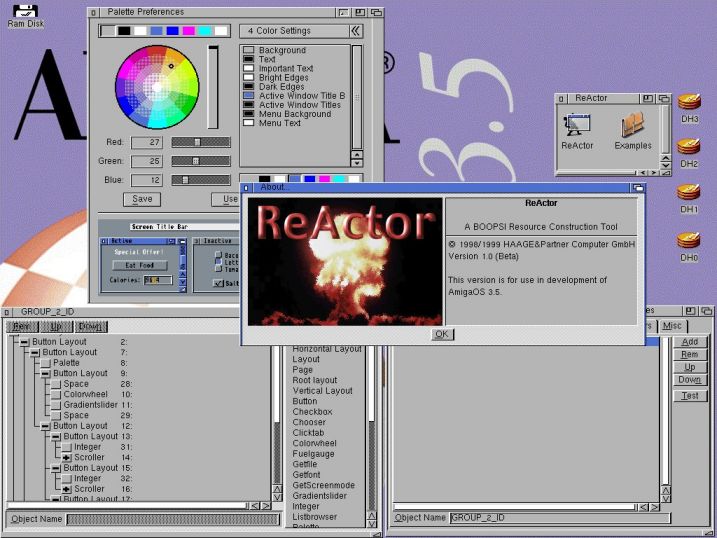The image size is (717, 538).
Task: Click the Red value field showing 27
Action: (147, 142)
